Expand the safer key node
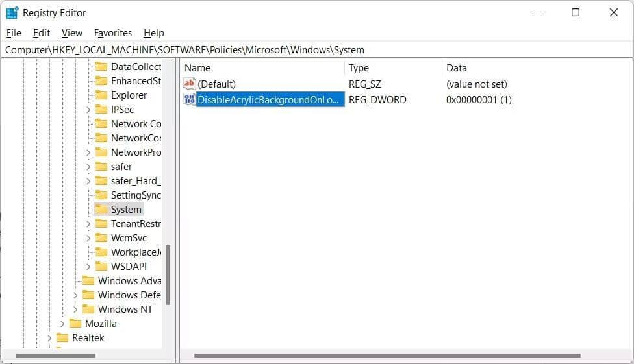This screenshot has width=634, height=364. pyautogui.click(x=88, y=167)
